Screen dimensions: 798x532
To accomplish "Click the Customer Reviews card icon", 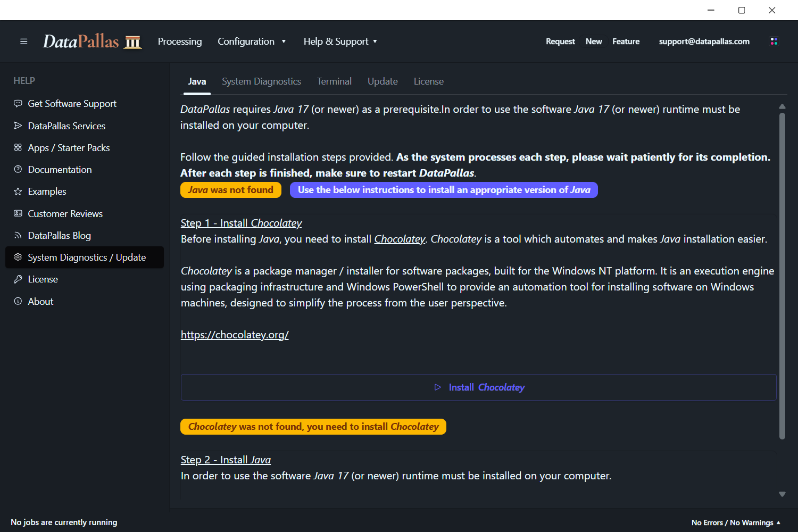I will pos(18,213).
